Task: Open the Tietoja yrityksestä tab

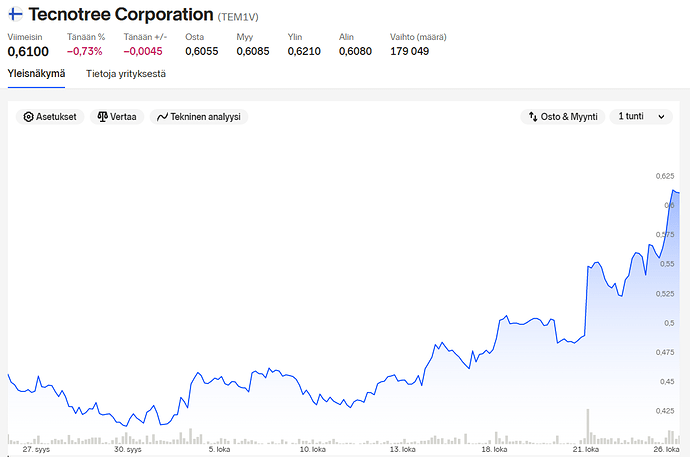Action: [126, 73]
